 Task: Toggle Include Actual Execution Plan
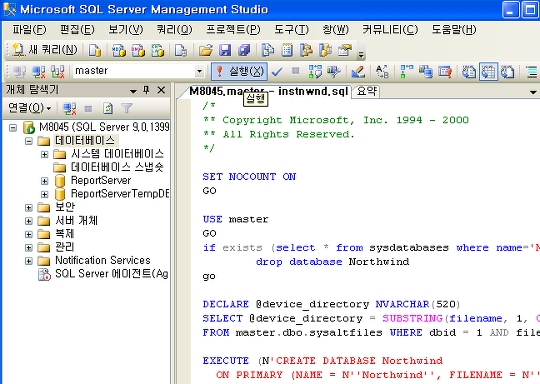pos(406,72)
